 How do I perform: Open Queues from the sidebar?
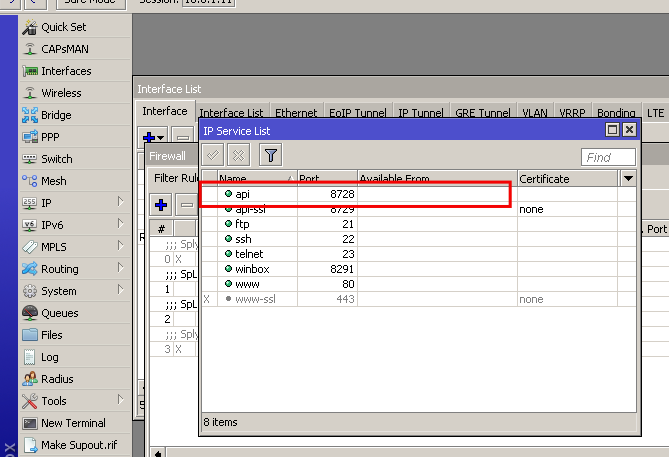(75, 313)
